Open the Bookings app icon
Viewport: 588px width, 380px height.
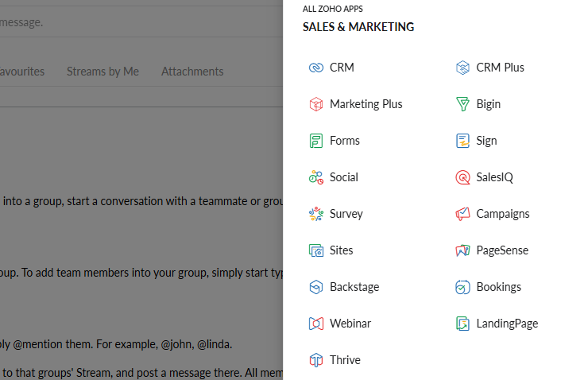[x=462, y=287]
